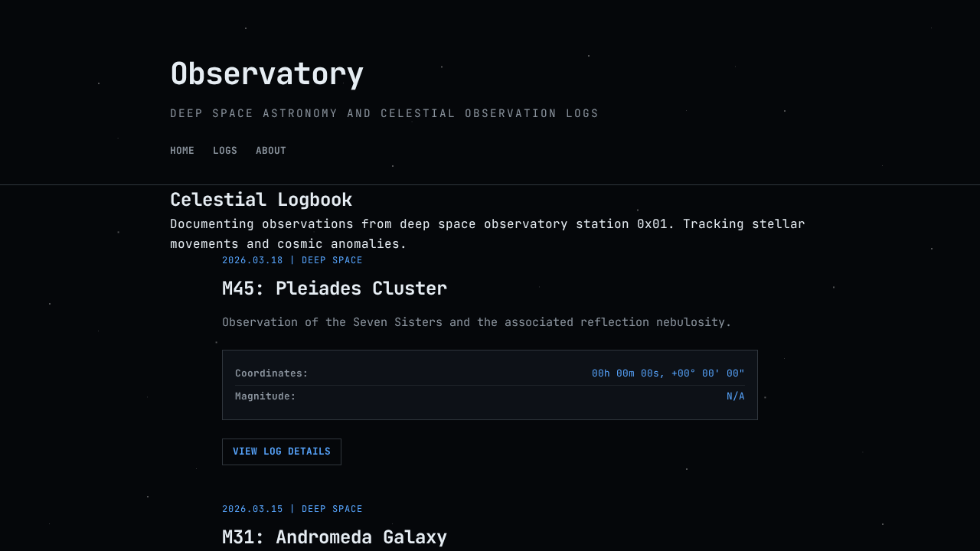
Task: Click the 2026.03.18 date stamp
Action: [252, 259]
